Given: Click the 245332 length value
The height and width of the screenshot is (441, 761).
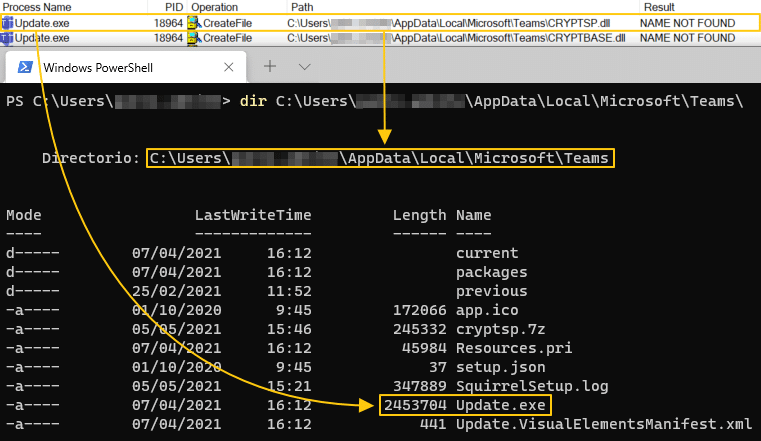Looking at the screenshot, I should click(419, 329).
